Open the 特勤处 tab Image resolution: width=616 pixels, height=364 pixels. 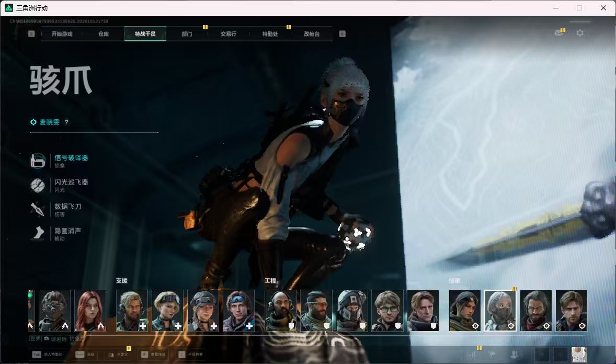click(270, 34)
